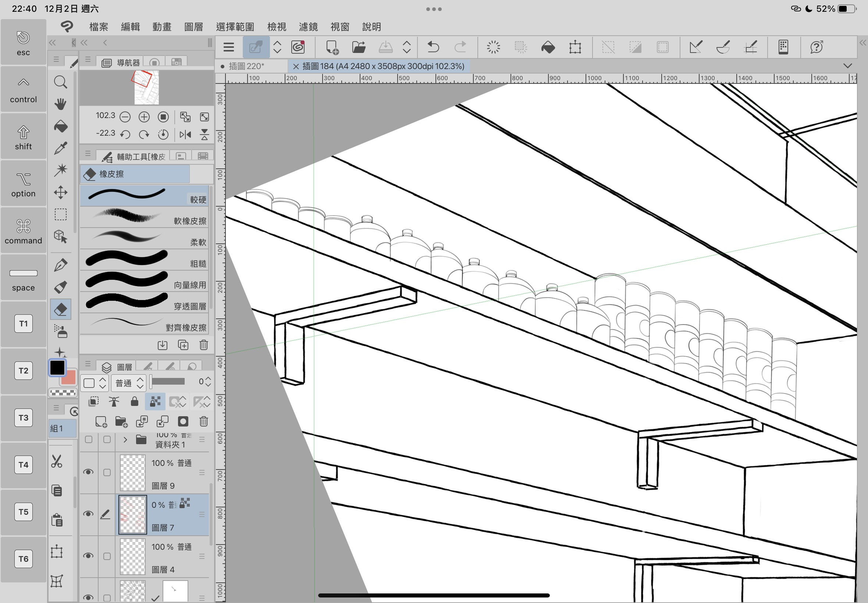Expand right palette dock double chevron
The height and width of the screenshot is (603, 868).
tap(863, 43)
